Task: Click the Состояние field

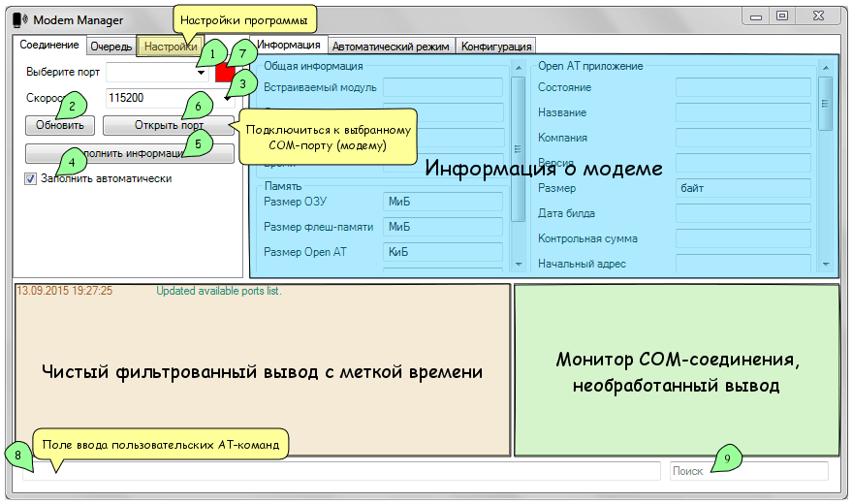Action: pyautogui.click(x=743, y=87)
